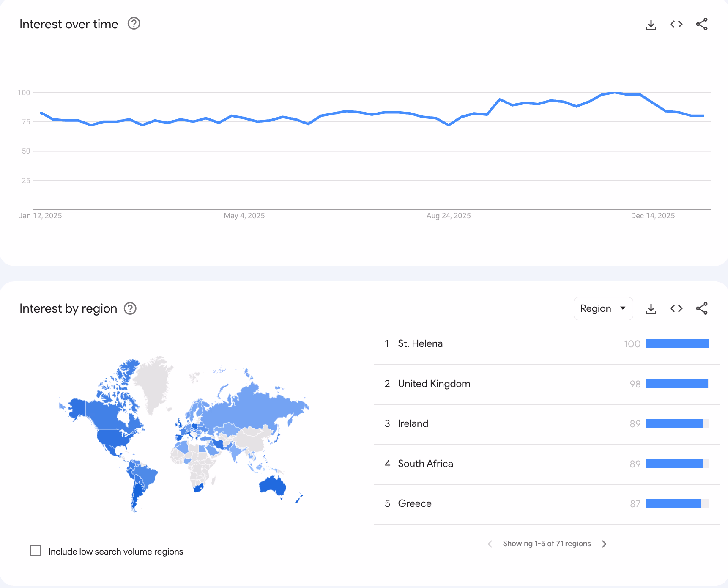The height and width of the screenshot is (588, 728).
Task: Open the embed code for Interest over time chart
Action: (x=676, y=24)
